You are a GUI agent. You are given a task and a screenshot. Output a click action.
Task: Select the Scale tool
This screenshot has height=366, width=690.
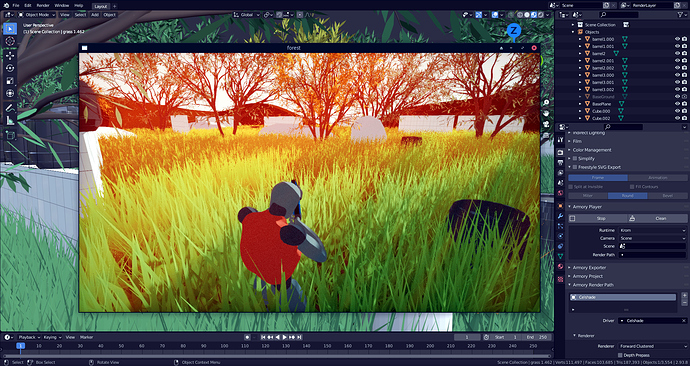pos(10,81)
